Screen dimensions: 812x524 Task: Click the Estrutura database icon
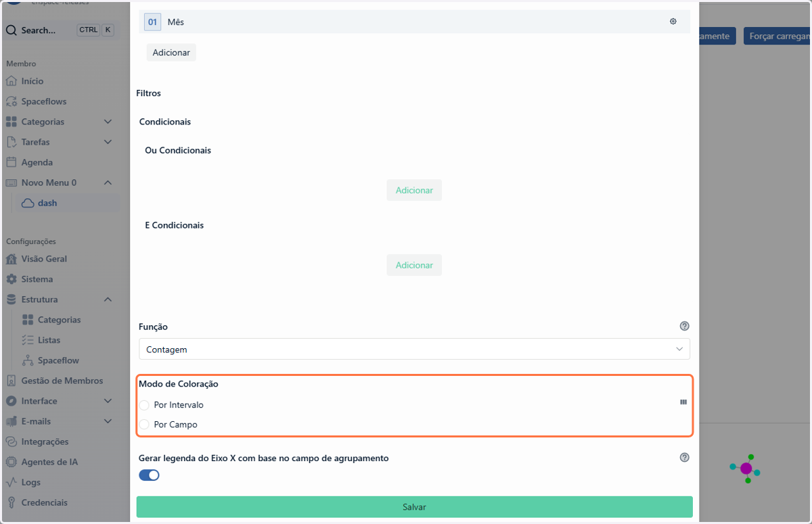[11, 300]
